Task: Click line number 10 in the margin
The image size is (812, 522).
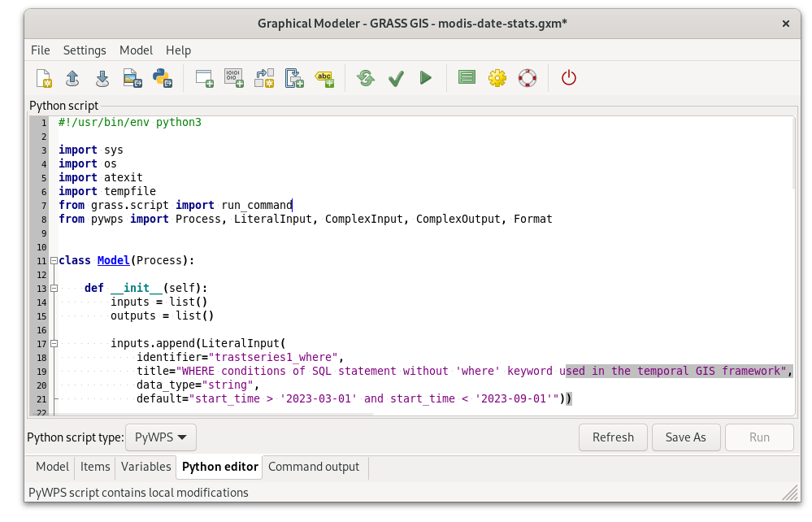Action: 41,247
